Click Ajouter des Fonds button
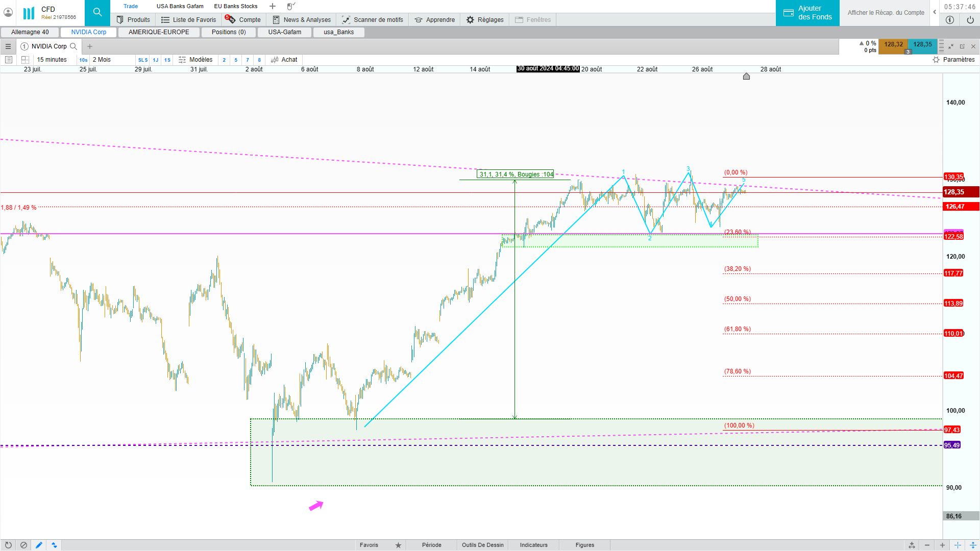980x551 pixels. [x=807, y=13]
